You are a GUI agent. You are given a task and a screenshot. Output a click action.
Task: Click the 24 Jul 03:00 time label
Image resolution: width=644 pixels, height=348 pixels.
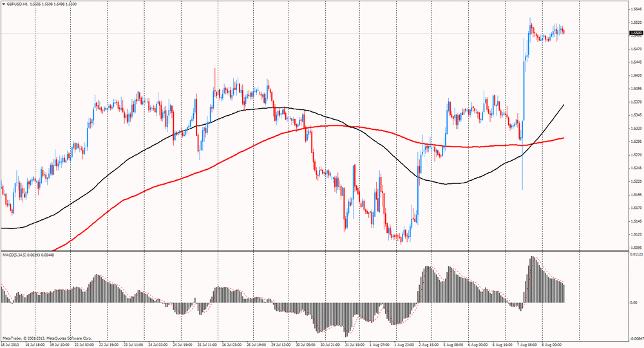point(158,345)
